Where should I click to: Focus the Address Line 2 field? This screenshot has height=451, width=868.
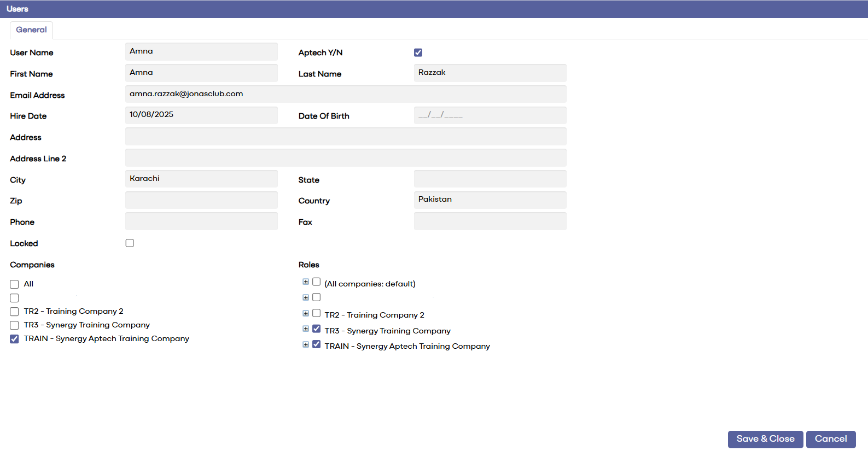click(346, 158)
